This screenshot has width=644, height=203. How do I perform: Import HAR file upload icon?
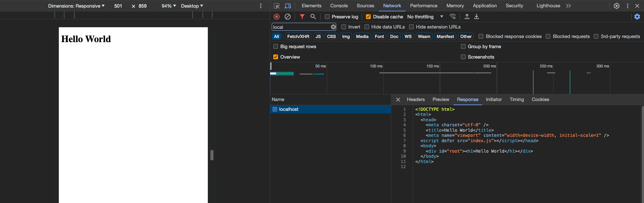(467, 16)
